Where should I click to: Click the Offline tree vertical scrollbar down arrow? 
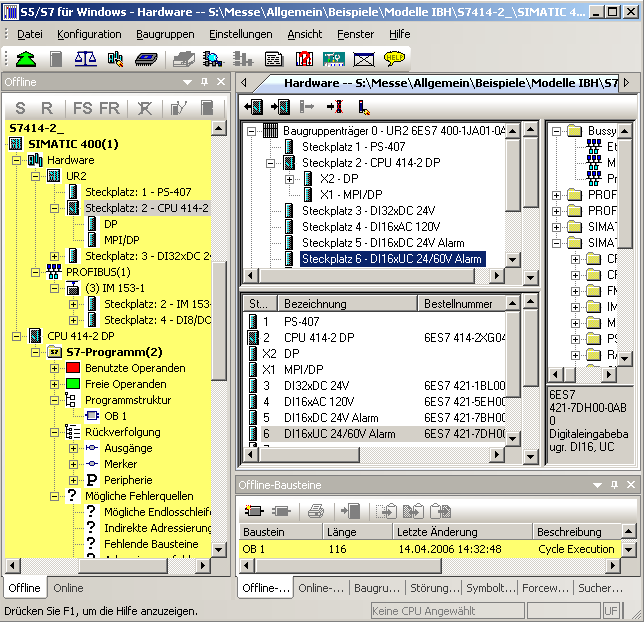[x=218, y=550]
